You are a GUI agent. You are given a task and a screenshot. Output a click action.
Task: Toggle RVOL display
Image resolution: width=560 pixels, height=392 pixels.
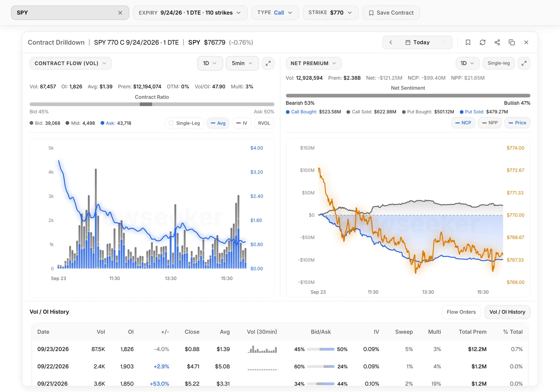pyautogui.click(x=264, y=123)
